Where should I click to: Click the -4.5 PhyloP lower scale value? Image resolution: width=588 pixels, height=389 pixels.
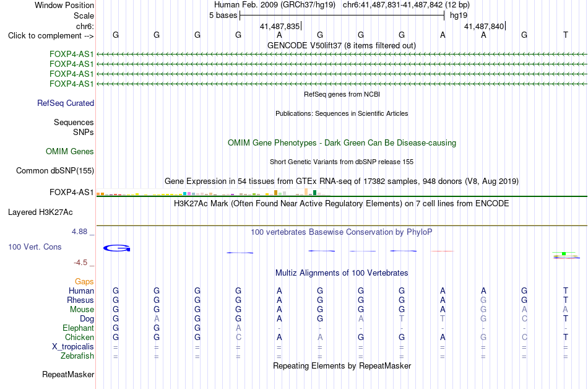click(80, 262)
